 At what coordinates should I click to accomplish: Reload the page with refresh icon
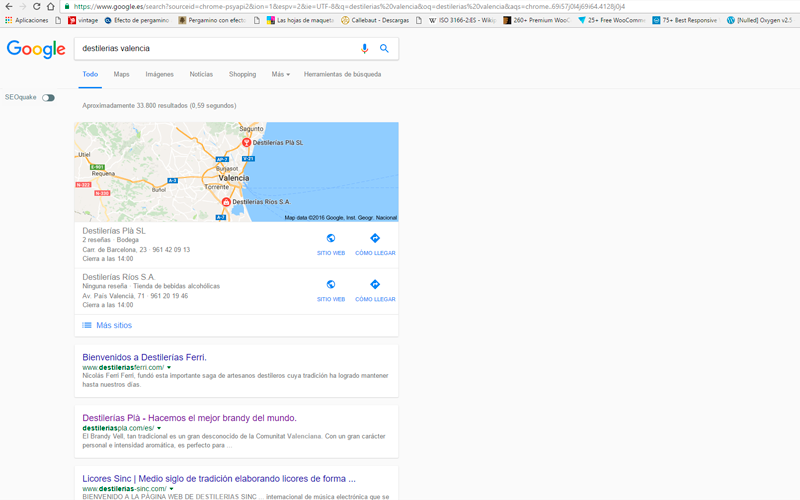click(36, 6)
